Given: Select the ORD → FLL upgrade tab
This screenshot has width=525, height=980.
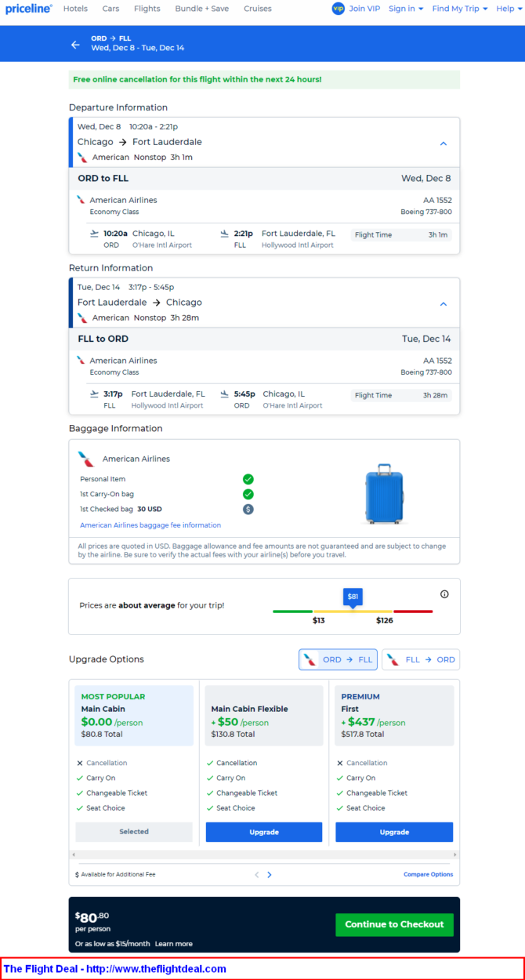Looking at the screenshot, I should click(338, 659).
